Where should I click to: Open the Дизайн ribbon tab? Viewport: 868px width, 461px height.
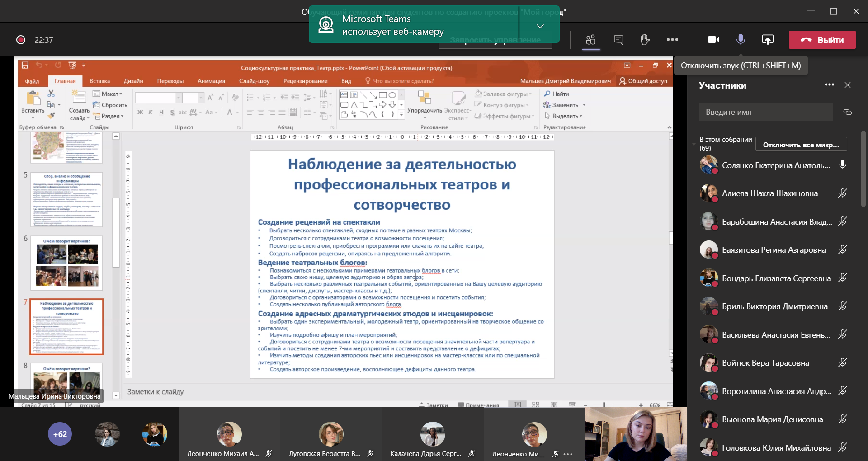tap(133, 81)
